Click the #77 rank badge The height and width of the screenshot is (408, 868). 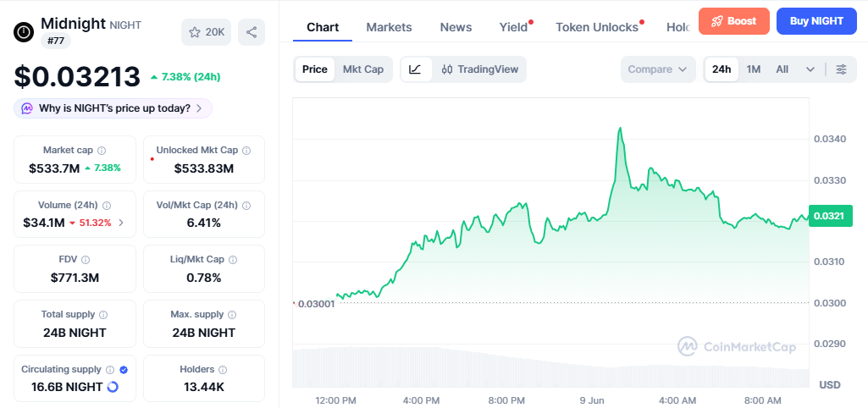point(56,41)
